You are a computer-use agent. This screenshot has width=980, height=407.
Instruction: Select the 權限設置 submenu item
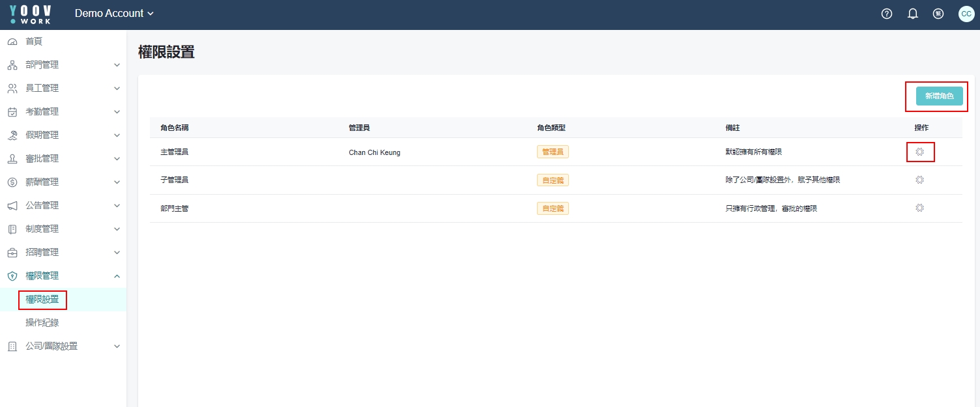[x=42, y=300]
